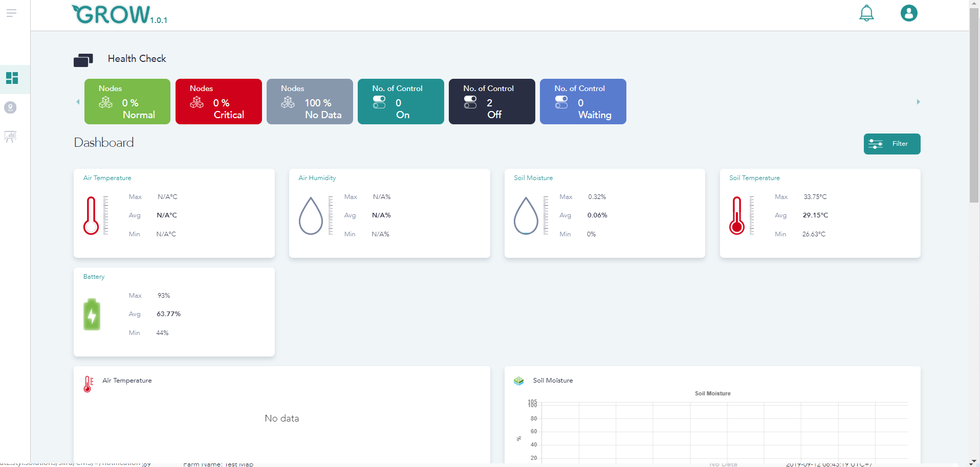Click the green Battery icon
Image resolution: width=980 pixels, height=467 pixels.
[x=92, y=314]
